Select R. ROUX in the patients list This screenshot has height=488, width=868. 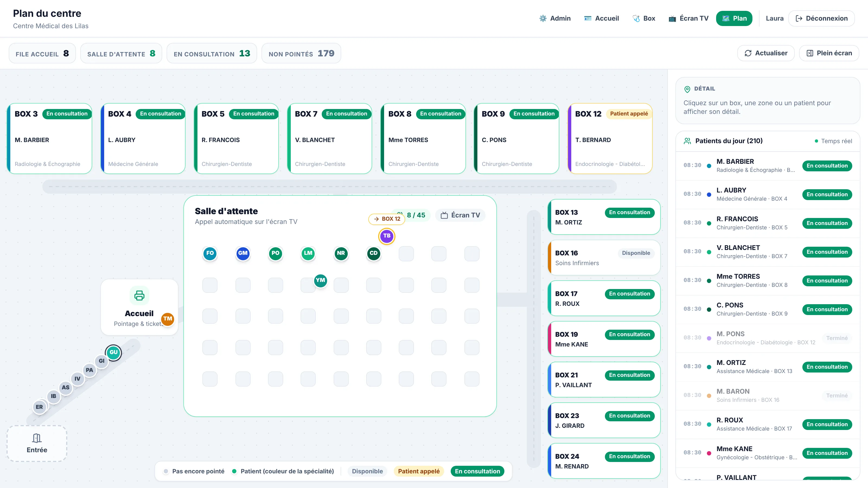768,424
